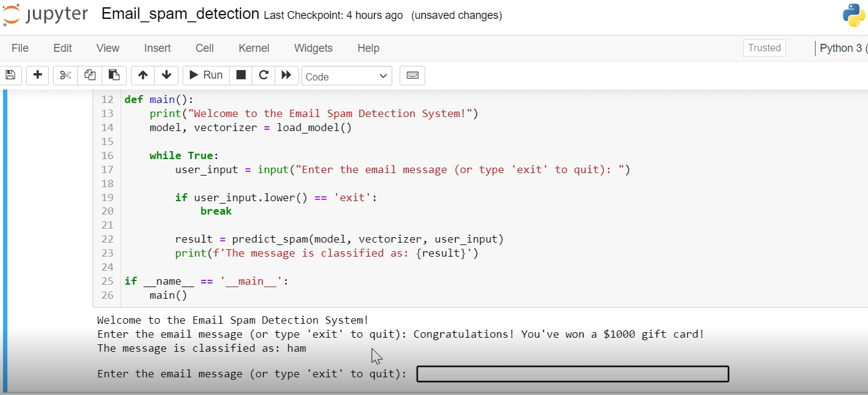This screenshot has height=395, width=868.
Task: Copy selected cells icon
Action: [90, 76]
